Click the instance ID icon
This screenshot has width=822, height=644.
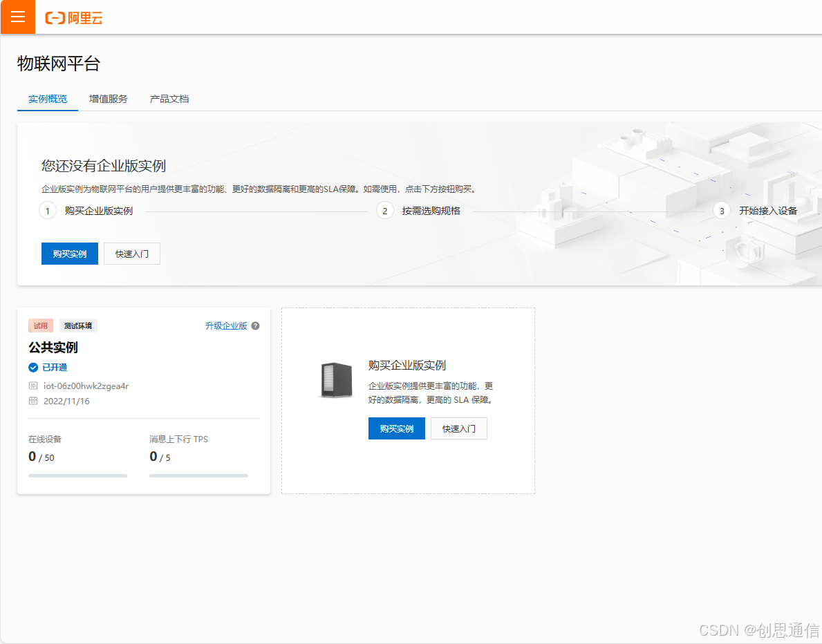(33, 386)
